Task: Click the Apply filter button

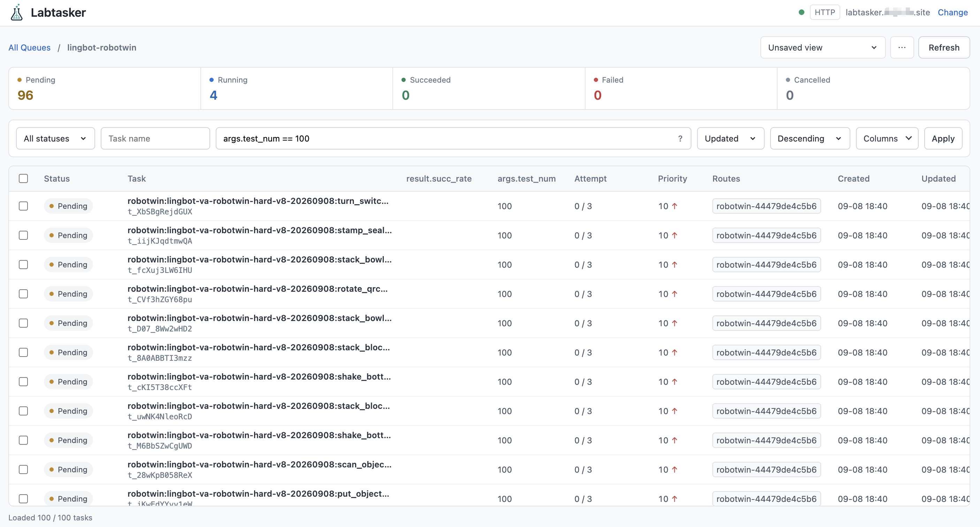Action: (x=943, y=138)
